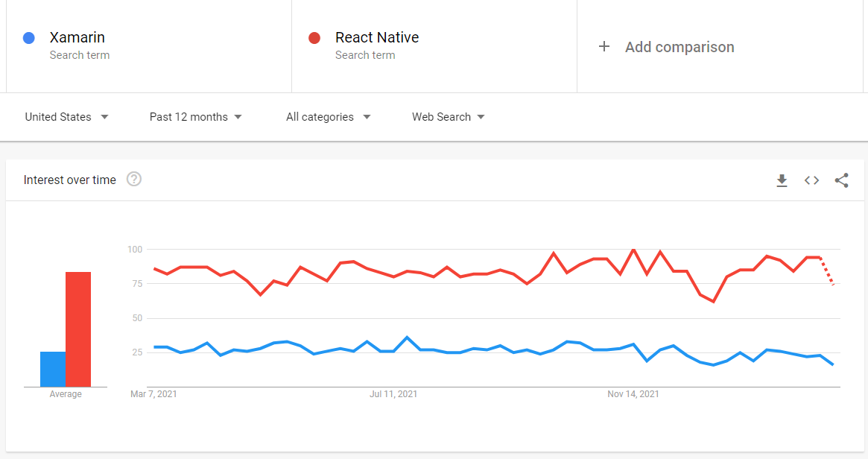Open help tooltip next to Interest over time
This screenshot has height=459, width=868.
[134, 179]
